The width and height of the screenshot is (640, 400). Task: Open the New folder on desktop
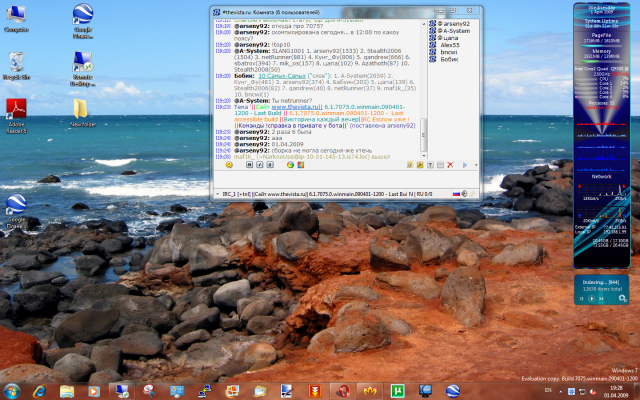(x=83, y=113)
